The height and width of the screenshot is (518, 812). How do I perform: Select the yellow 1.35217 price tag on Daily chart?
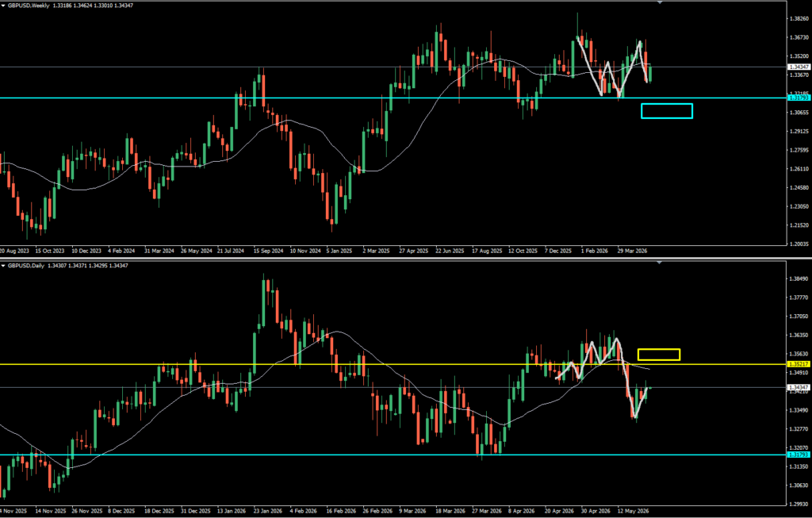pos(798,365)
